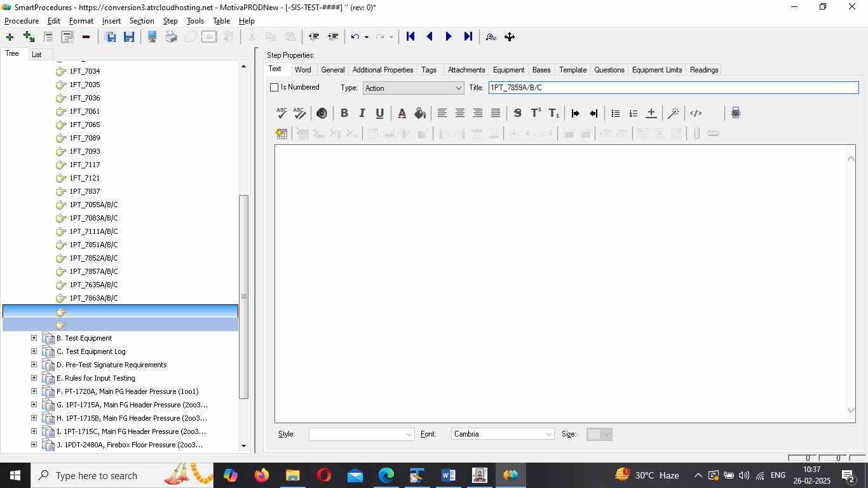Click the tree panel vertical scrollbar thumb
The height and width of the screenshot is (488, 868).
coord(243,297)
